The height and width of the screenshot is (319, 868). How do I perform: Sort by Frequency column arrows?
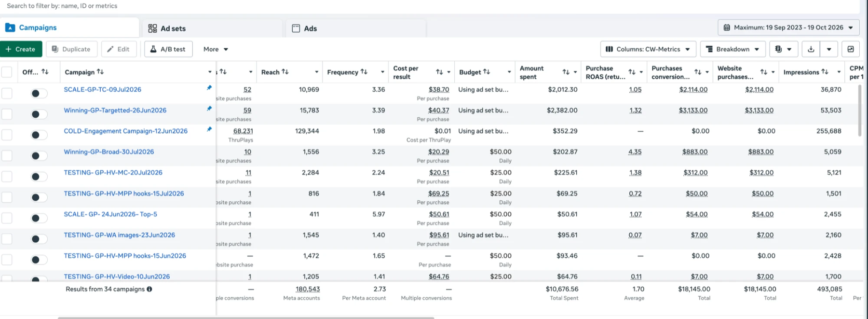364,72
